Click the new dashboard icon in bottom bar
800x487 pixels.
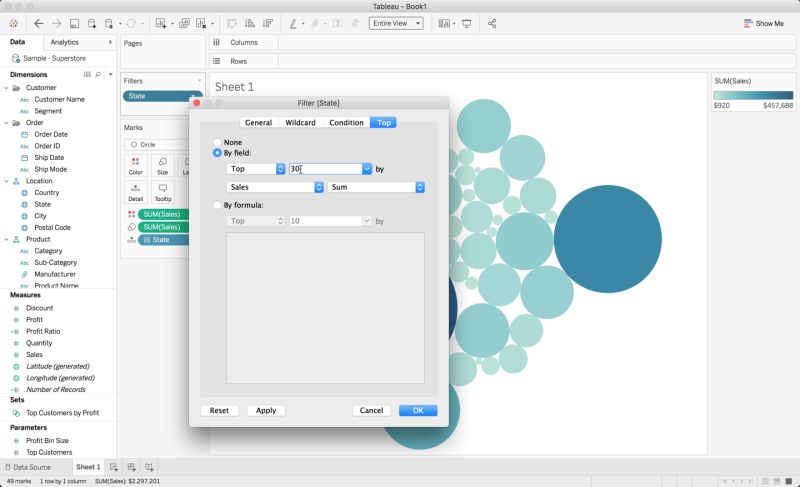[x=132, y=467]
